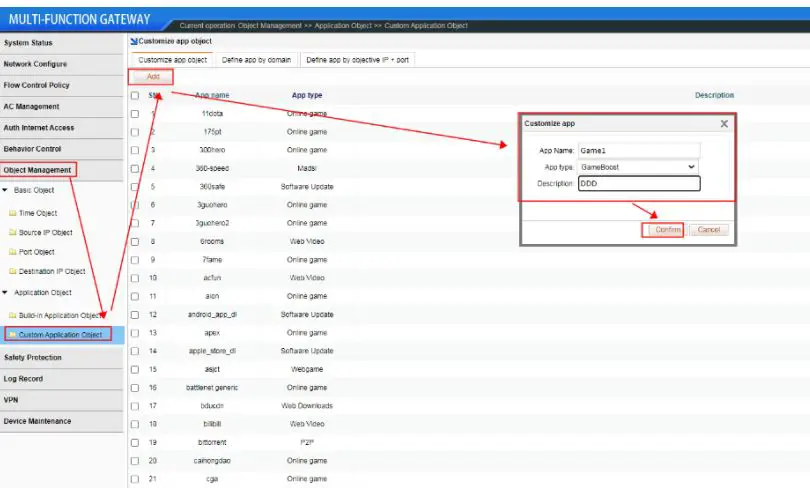Click the App Name input field

pyautogui.click(x=639, y=150)
